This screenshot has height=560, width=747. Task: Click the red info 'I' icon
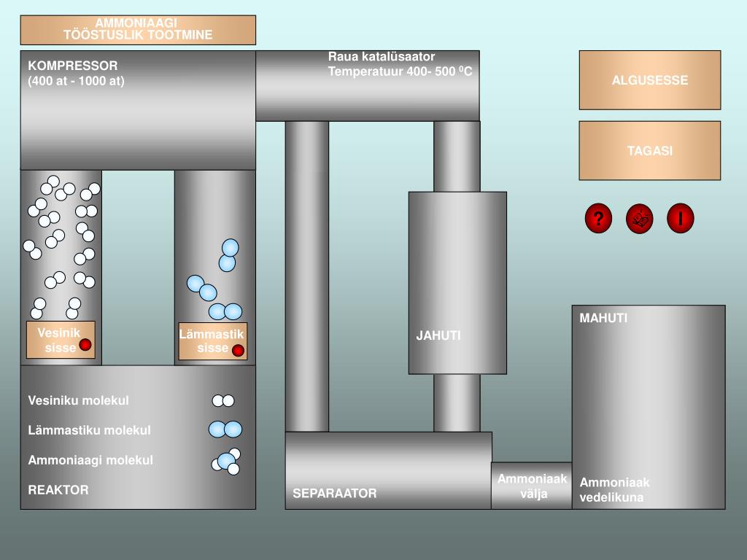pos(681,219)
